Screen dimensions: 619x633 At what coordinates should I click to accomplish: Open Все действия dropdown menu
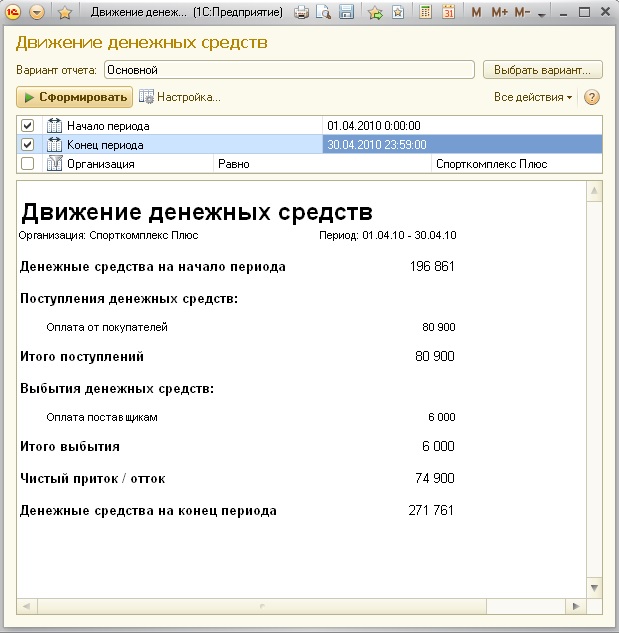[x=533, y=97]
